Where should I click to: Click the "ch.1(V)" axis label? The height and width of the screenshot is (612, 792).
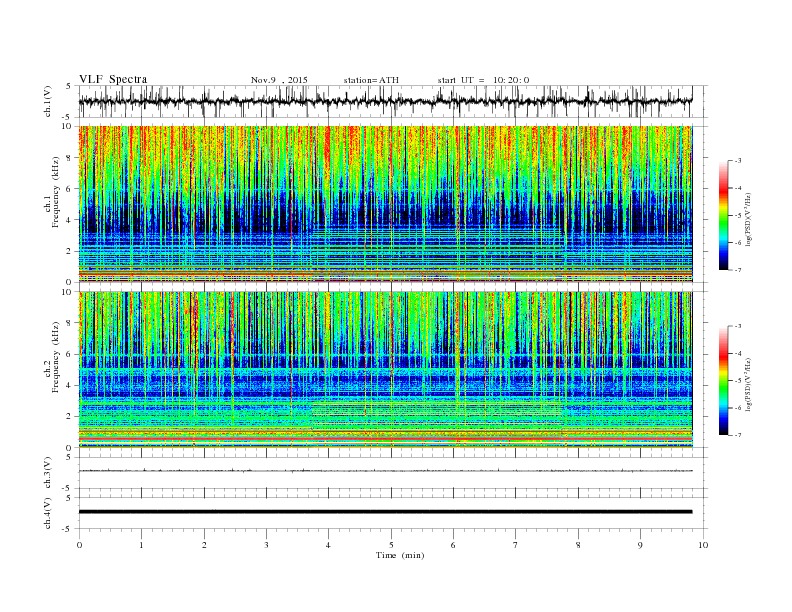48,101
